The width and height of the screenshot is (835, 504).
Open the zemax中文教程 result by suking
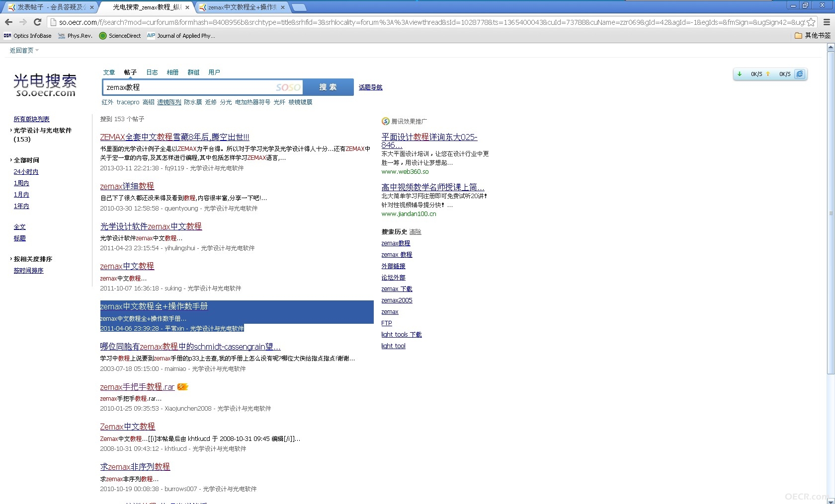127,266
